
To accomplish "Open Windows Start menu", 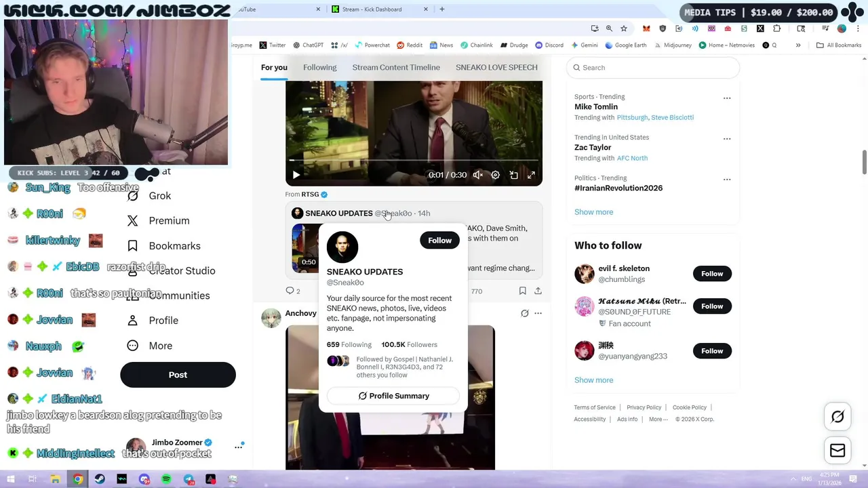I will pos(11,479).
